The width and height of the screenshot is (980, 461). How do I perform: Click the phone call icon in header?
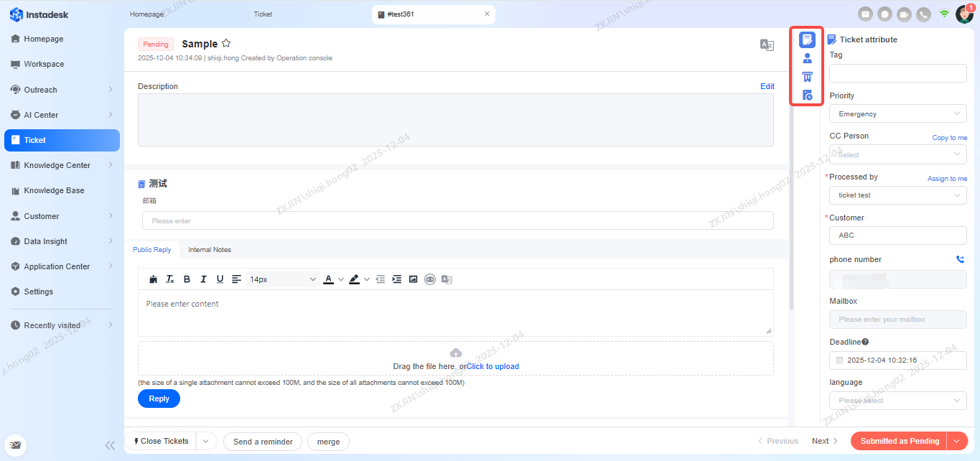pyautogui.click(x=923, y=14)
